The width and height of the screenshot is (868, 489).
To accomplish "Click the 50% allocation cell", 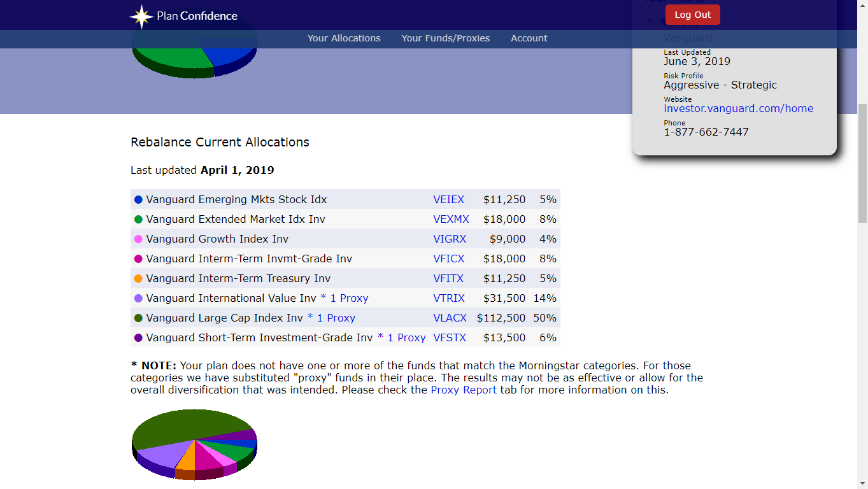I will (x=545, y=318).
